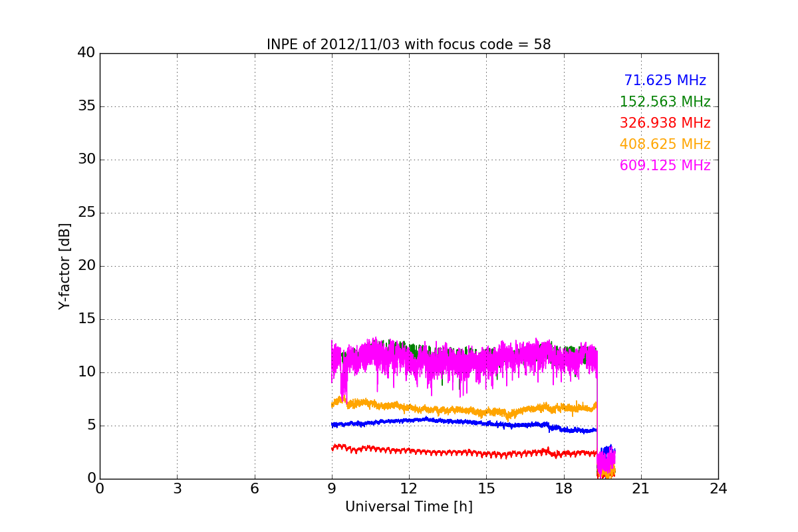The width and height of the screenshot is (798, 532).
Task: Click x-axis tick label 21
Action: click(x=641, y=489)
